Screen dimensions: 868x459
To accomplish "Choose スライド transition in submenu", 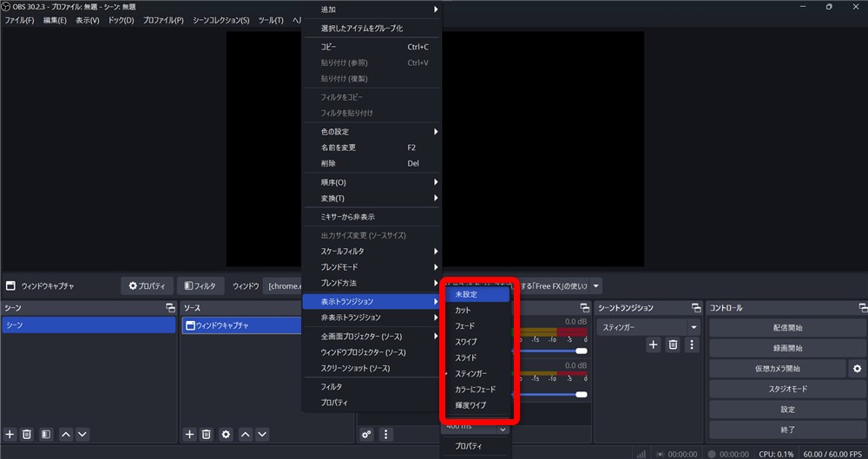I will (477, 357).
